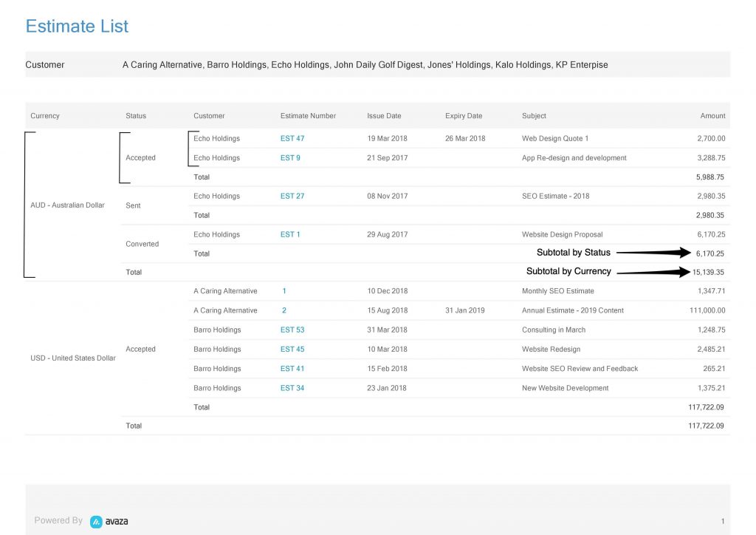Screen dimensions: 756x535
Task: Click the Powered By footer text
Action: [58, 520]
